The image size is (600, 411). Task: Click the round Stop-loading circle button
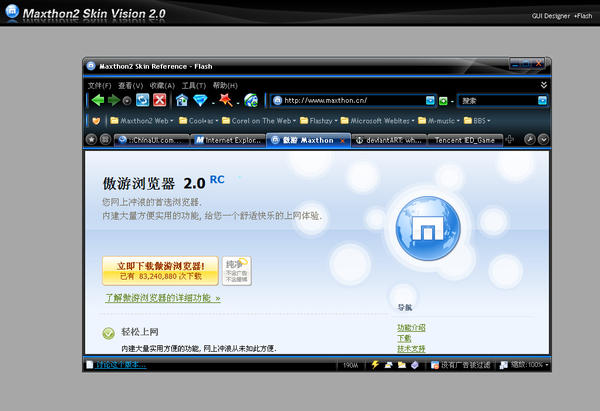click(x=127, y=101)
